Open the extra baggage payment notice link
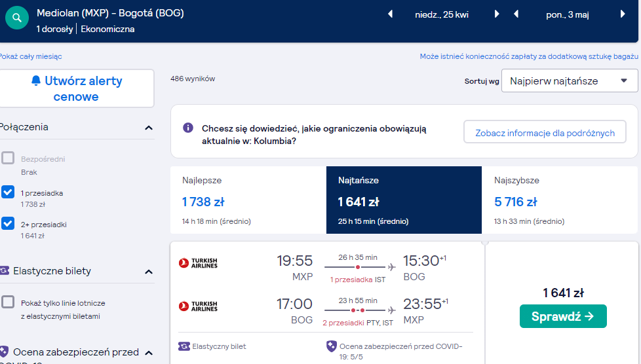 [528, 56]
